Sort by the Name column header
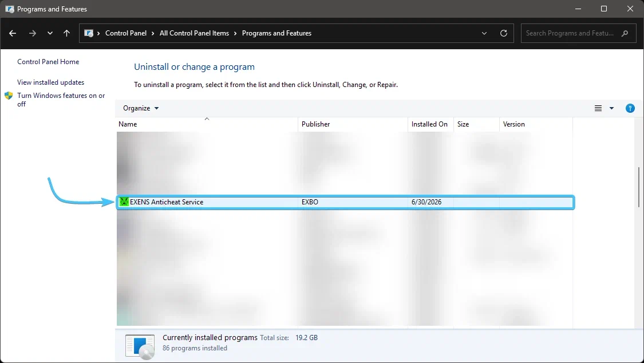 207,124
